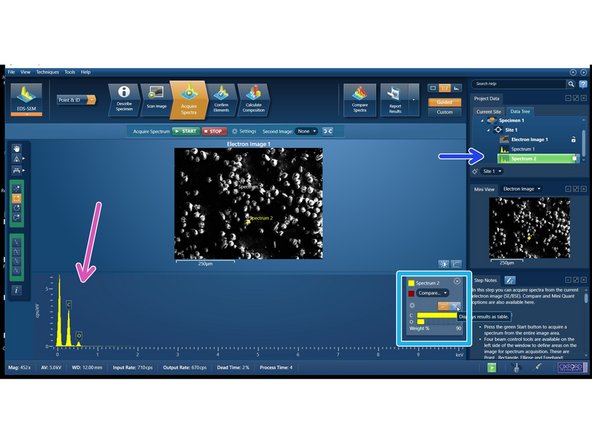Screen dimensions: 592x444
Task: Select the Point acquisition tool
Action: (17, 188)
